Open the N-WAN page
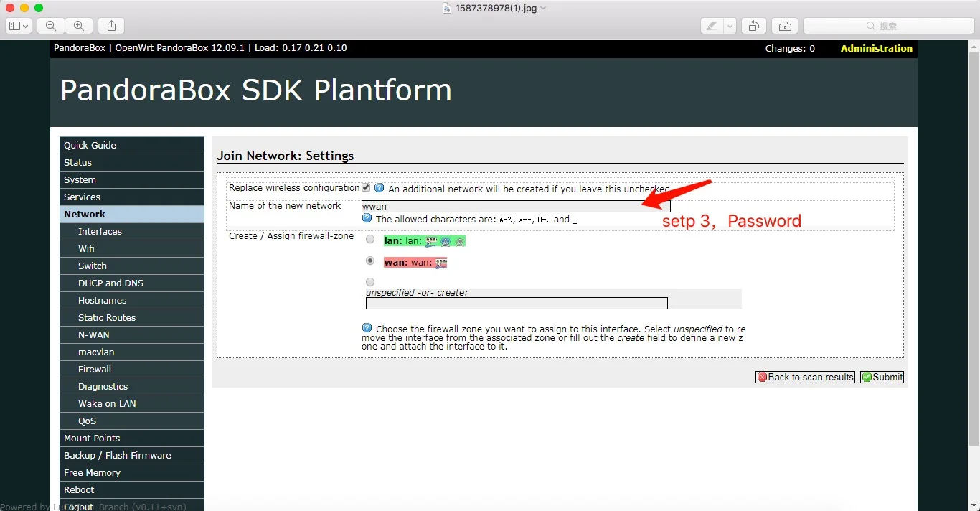The height and width of the screenshot is (511, 980). coord(132,334)
